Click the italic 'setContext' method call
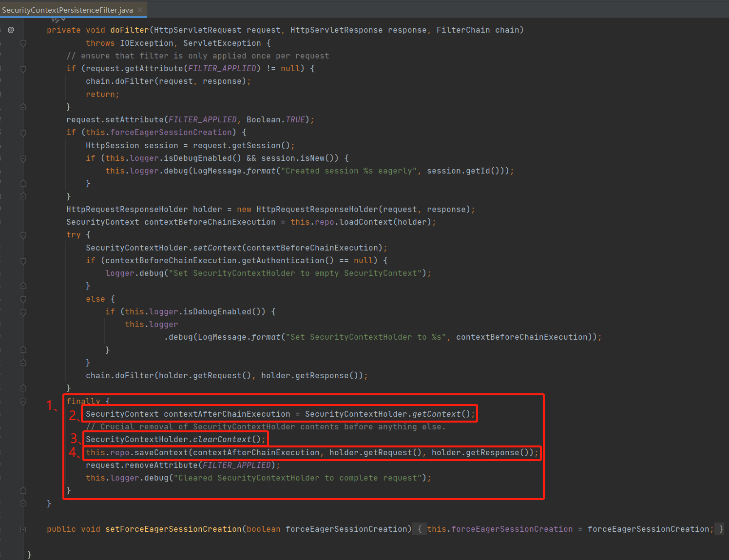The width and height of the screenshot is (729, 560). tap(217, 248)
